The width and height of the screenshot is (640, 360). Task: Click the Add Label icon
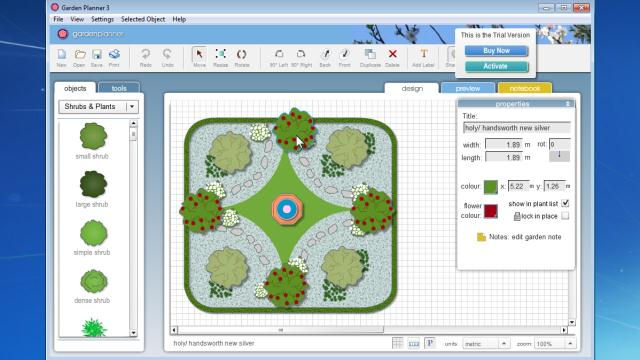tap(424, 54)
